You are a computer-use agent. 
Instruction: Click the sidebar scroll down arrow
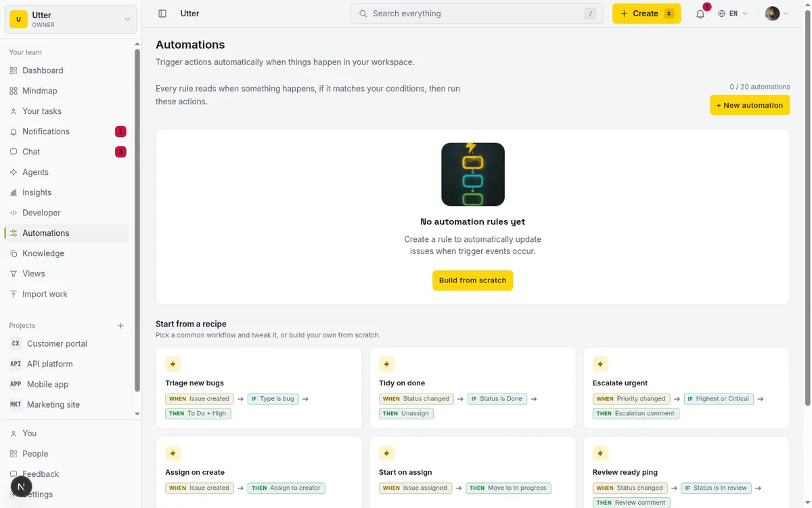click(x=137, y=413)
